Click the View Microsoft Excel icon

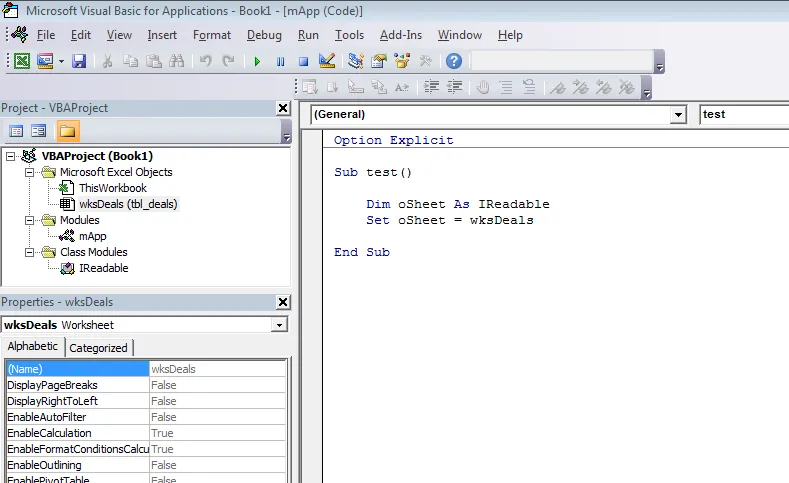(22, 61)
